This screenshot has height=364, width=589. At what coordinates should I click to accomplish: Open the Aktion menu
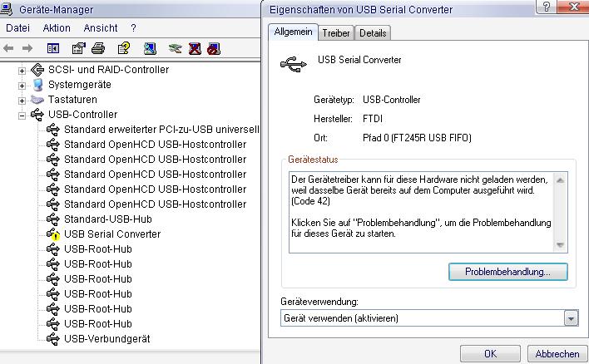coord(57,27)
